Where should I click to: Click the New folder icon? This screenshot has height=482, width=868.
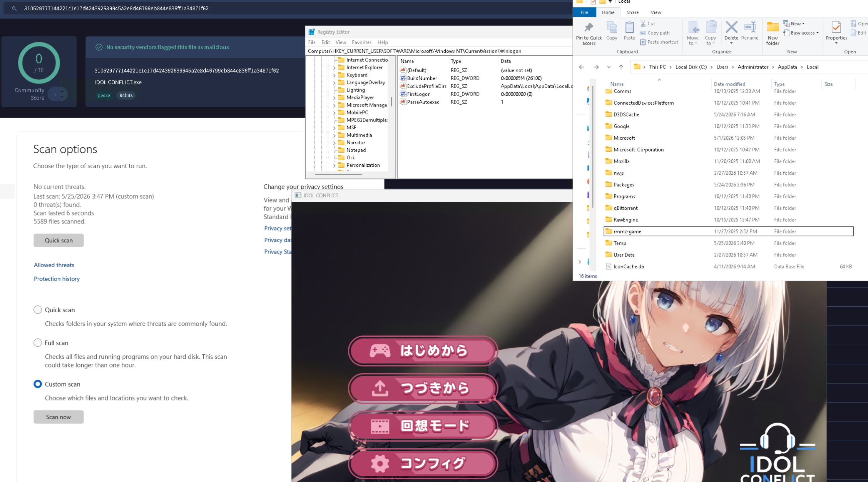pyautogui.click(x=773, y=27)
